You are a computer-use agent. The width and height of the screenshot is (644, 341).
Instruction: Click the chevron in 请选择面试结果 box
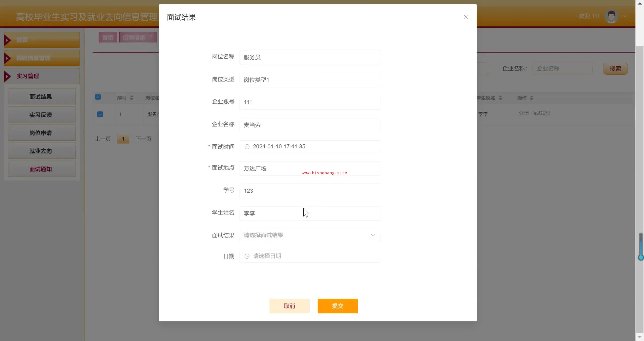(x=373, y=235)
